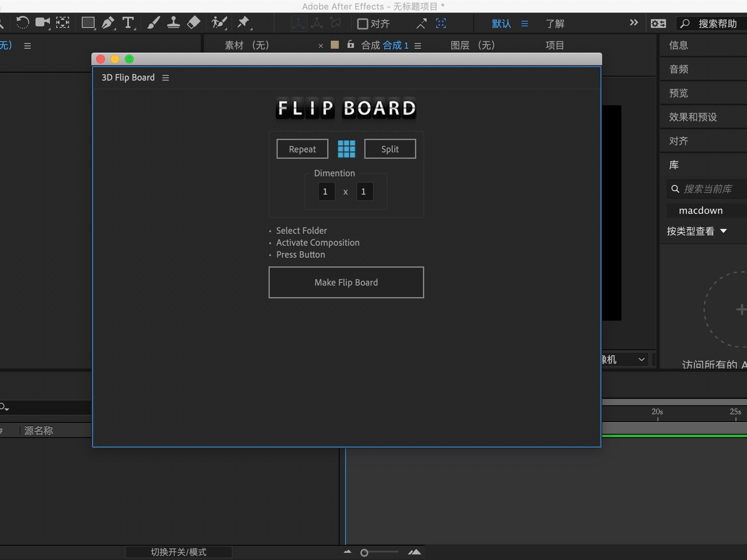The width and height of the screenshot is (747, 560).
Task: Click the 切换开关/模式 button
Action: (x=178, y=552)
